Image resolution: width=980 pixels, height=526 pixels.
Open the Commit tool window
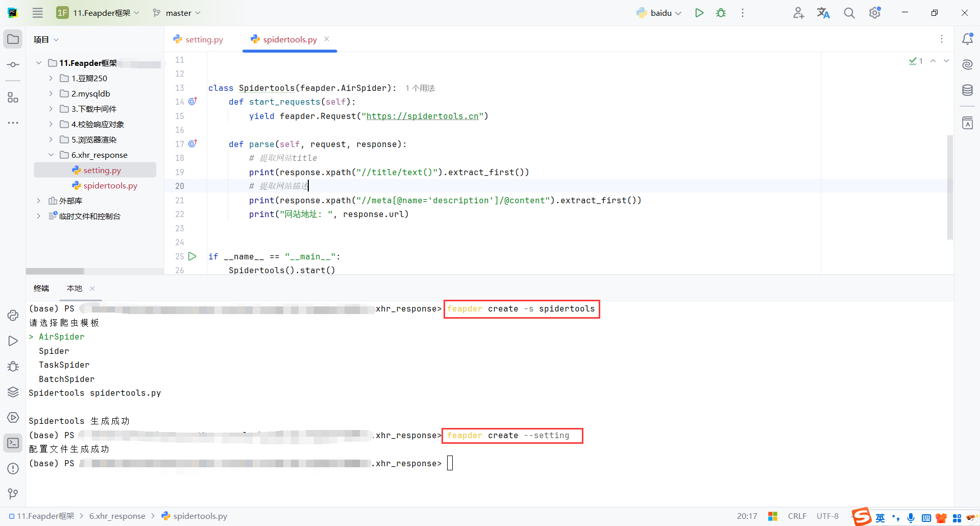coord(13,64)
